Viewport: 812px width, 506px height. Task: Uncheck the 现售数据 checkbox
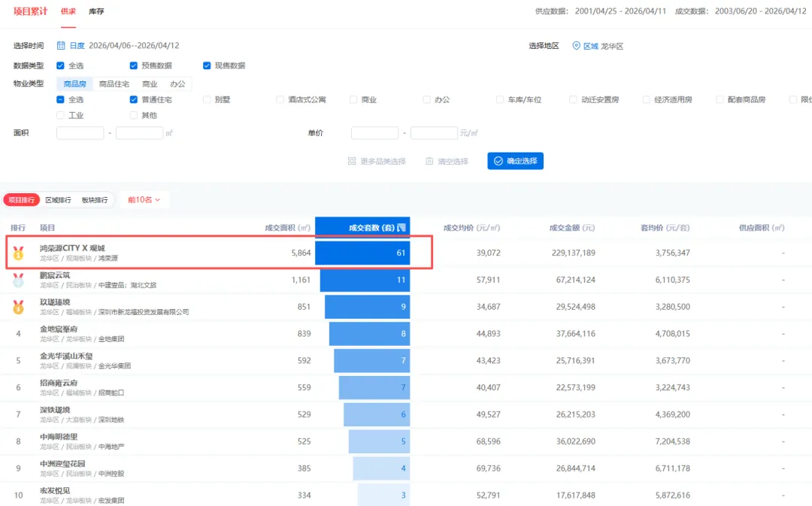pos(207,65)
